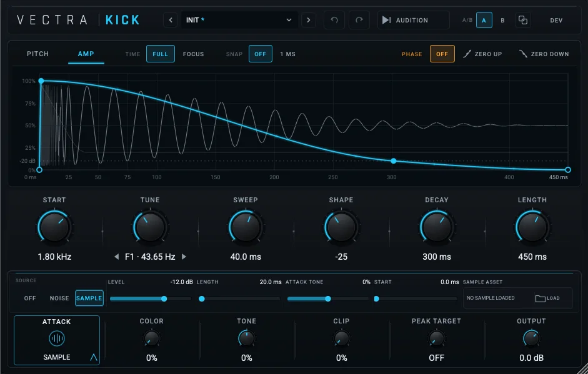Redo the last undone change

pos(359,20)
